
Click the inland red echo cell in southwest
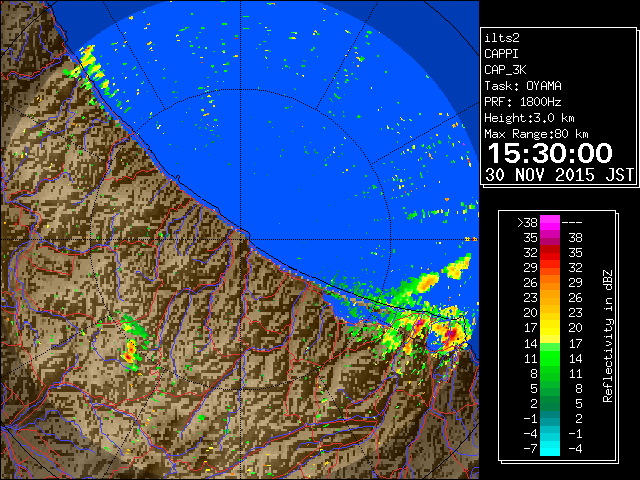[131, 353]
